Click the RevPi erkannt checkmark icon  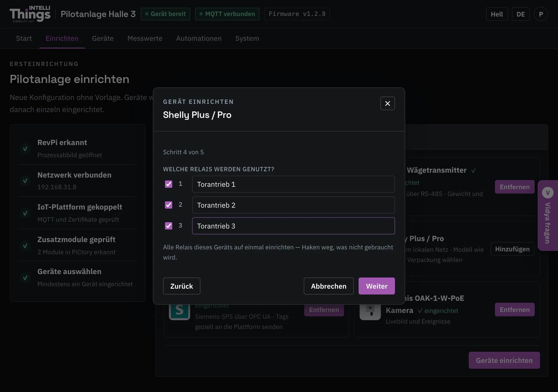25,149
